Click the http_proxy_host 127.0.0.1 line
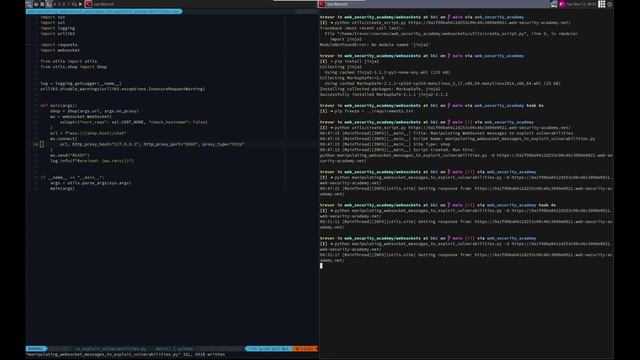 [x=152, y=144]
